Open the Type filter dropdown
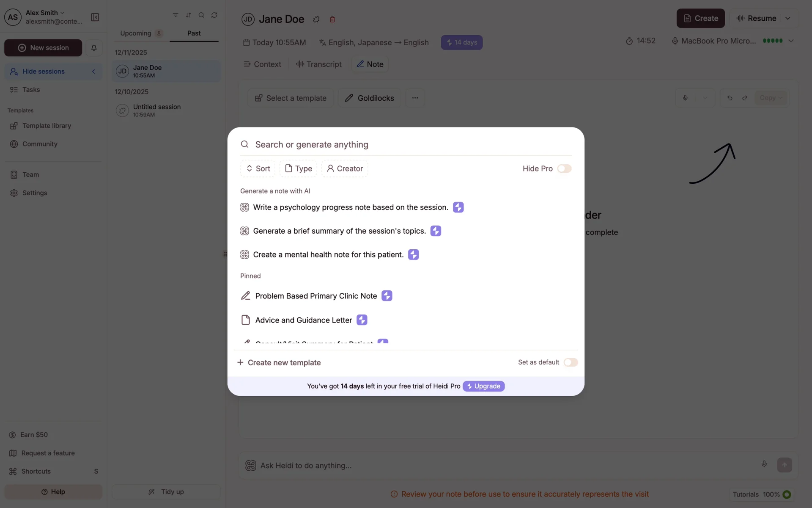Screen dimensions: 812x508 pos(299,168)
